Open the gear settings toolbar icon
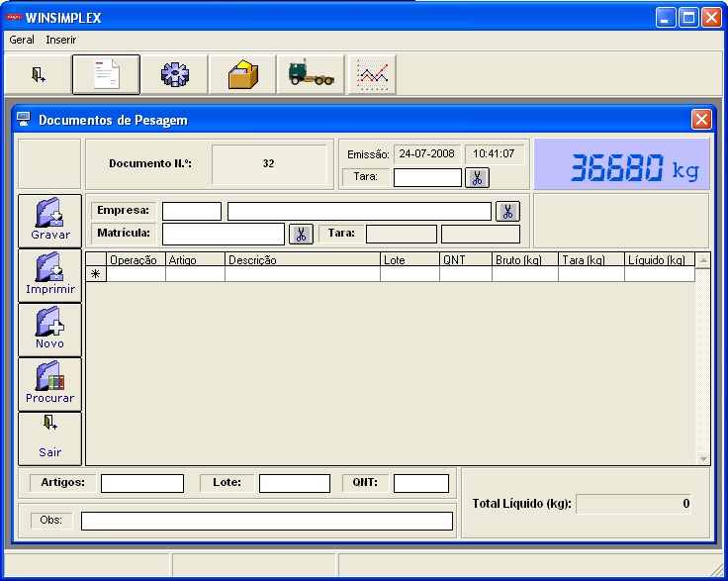Image resolution: width=728 pixels, height=581 pixels. tap(174, 75)
